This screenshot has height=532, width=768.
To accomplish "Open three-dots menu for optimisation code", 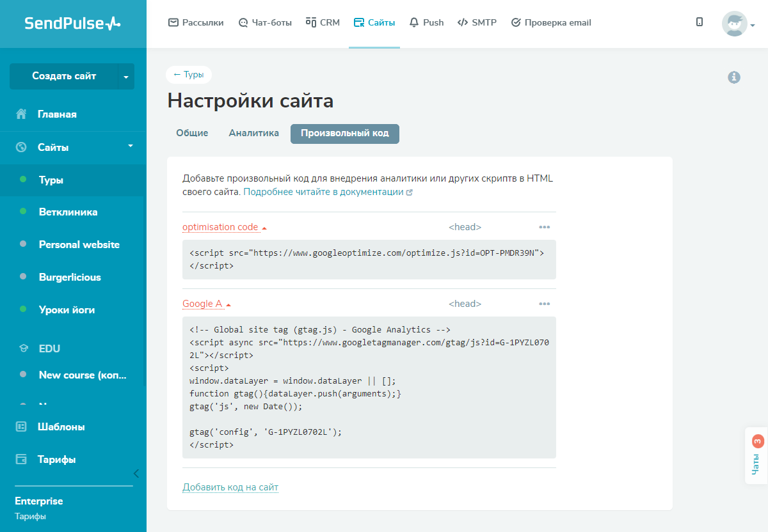I will [x=544, y=227].
